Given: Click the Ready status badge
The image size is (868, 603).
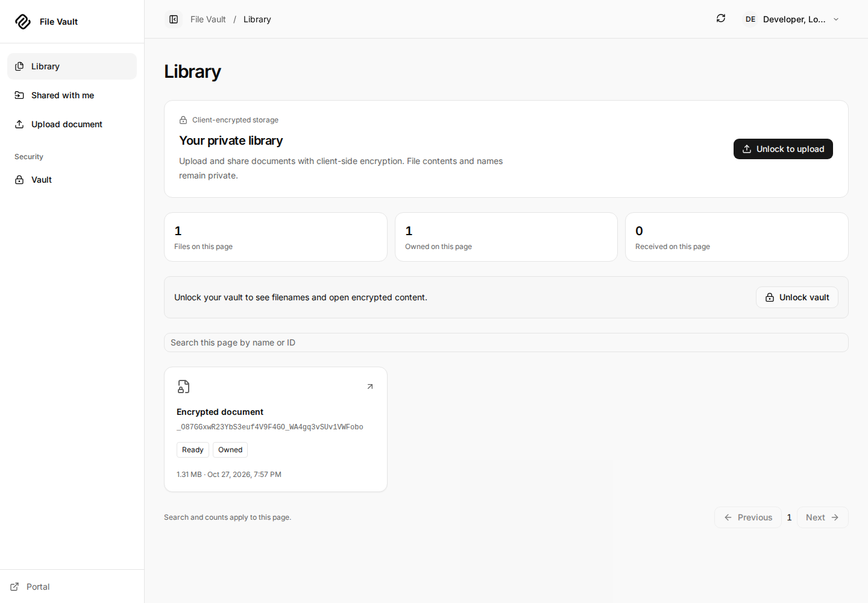Looking at the screenshot, I should 193,450.
